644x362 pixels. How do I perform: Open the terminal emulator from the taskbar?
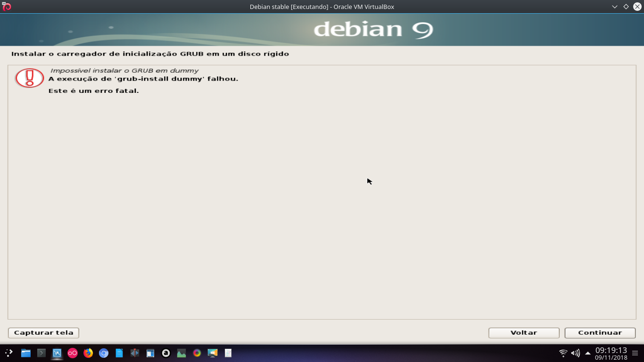coord(41,353)
